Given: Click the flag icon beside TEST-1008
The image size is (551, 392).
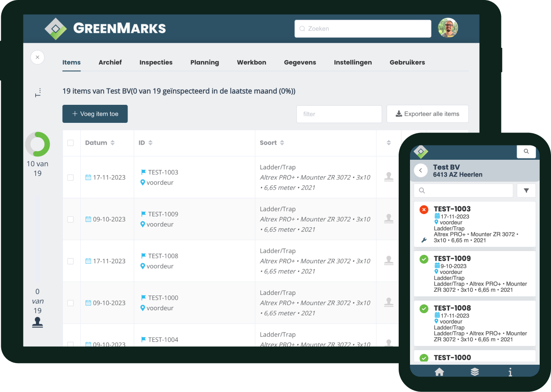Looking at the screenshot, I should [x=144, y=256].
